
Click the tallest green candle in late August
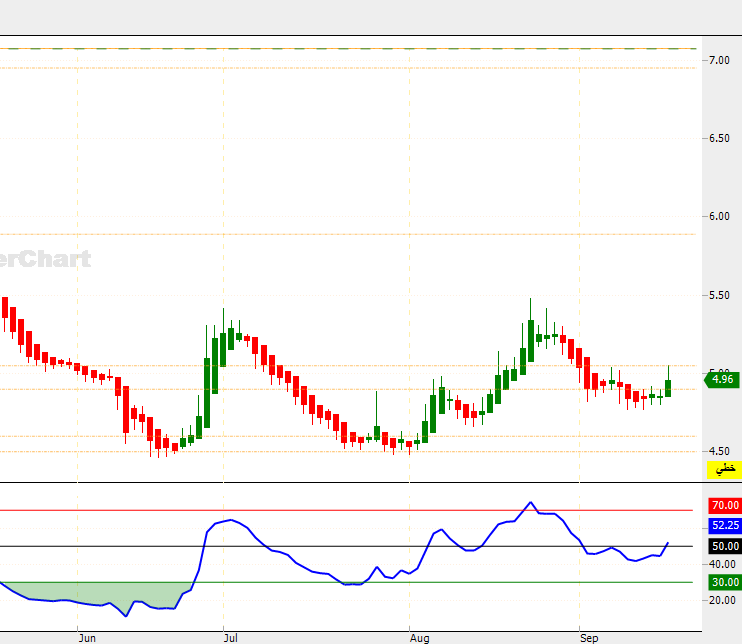(x=531, y=341)
